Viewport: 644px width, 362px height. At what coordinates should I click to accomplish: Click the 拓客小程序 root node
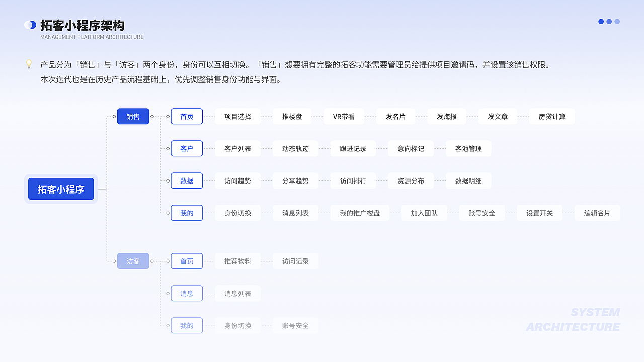tap(60, 189)
